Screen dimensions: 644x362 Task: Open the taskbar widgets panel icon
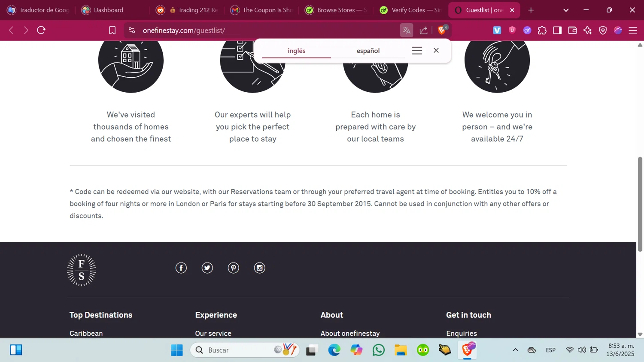coord(16,350)
